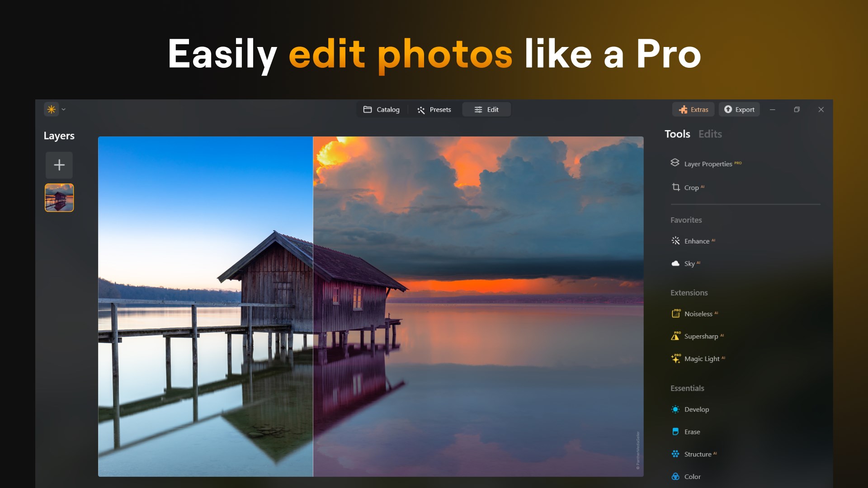This screenshot has width=868, height=488.
Task: Switch to the Edits panel tab
Action: 710,134
